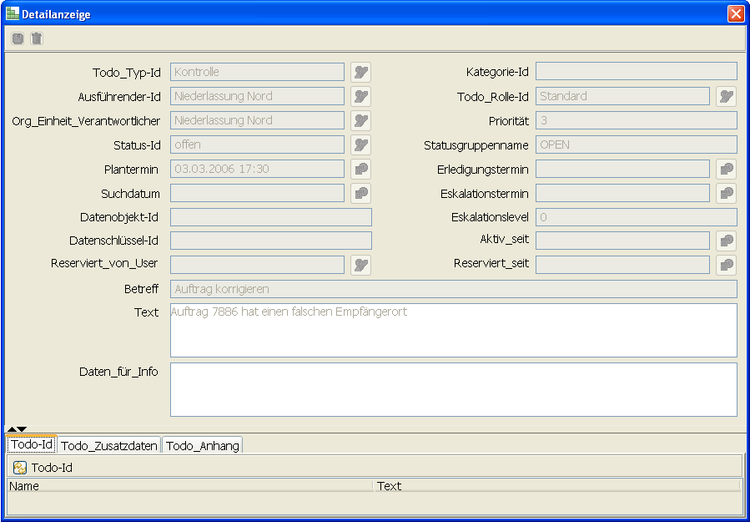Open lookup for the Reserviert_von_User field
Image resolution: width=750 pixels, height=522 pixels.
pos(361,265)
